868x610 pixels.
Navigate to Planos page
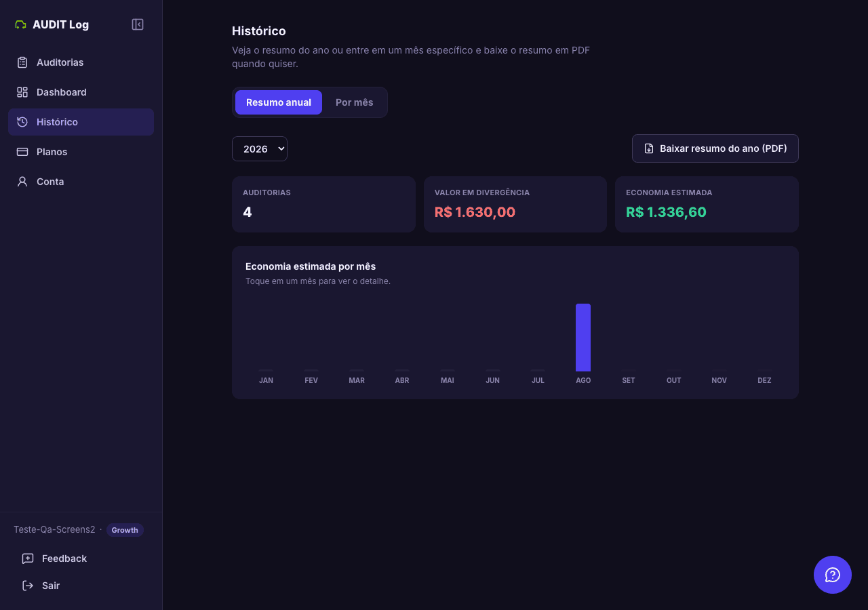[81, 152]
